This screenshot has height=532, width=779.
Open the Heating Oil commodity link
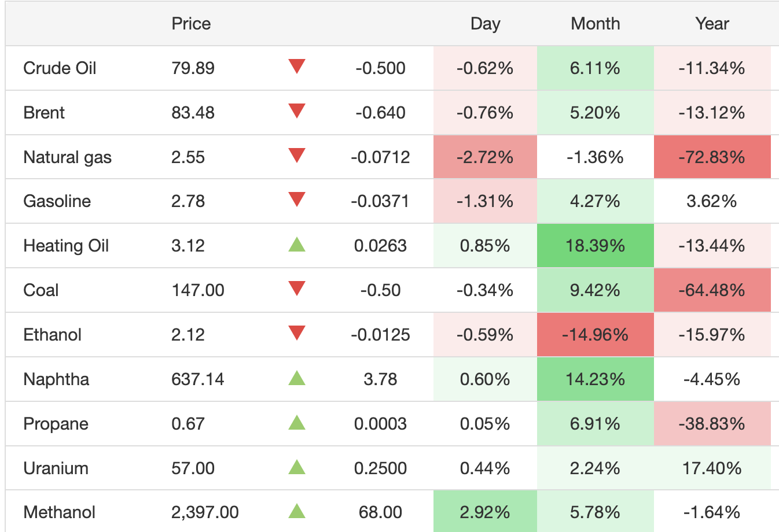[x=66, y=246]
